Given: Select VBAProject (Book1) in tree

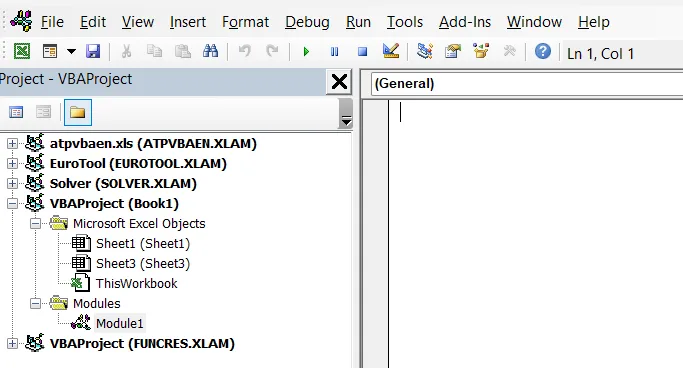Looking at the screenshot, I should point(114,203).
